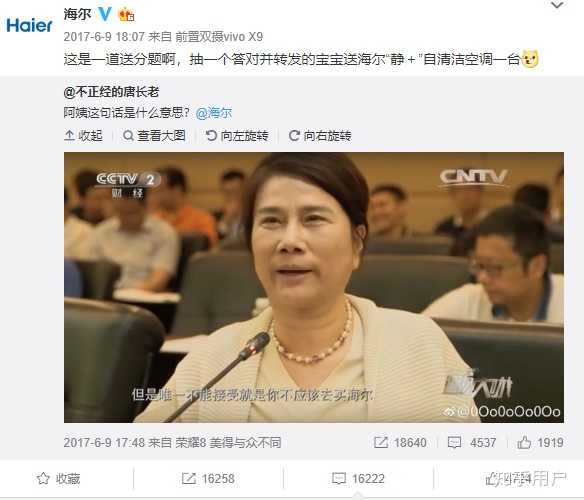Viewport: 584px width, 500px height.
Task: Rotate image right with 向右旋转
Action: point(320,136)
